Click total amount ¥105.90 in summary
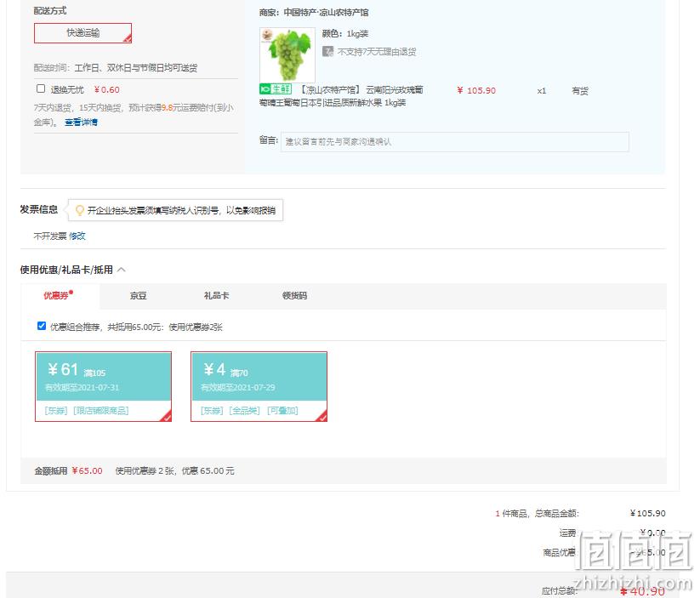Screen dimensions: 700x598 (647, 513)
